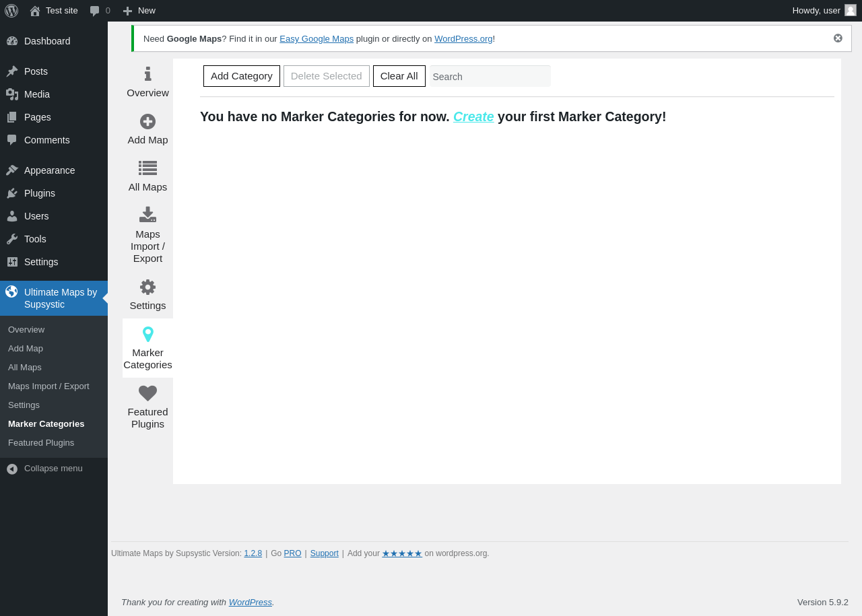This screenshot has width=862, height=616.
Task: Click the Posts pushpin icon
Action: click(12, 71)
